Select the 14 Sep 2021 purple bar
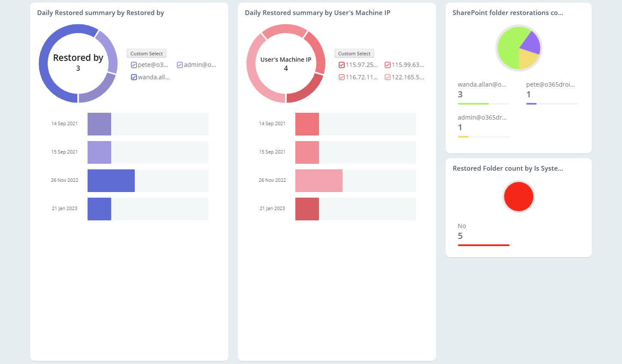The height and width of the screenshot is (364, 622). click(x=99, y=124)
